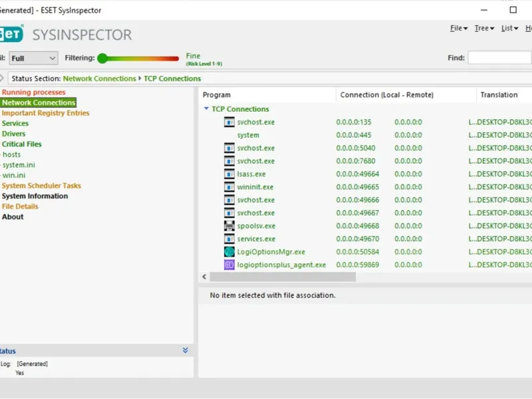
Task: Click svchost.exe icon on port 5040 row
Action: click(229, 148)
